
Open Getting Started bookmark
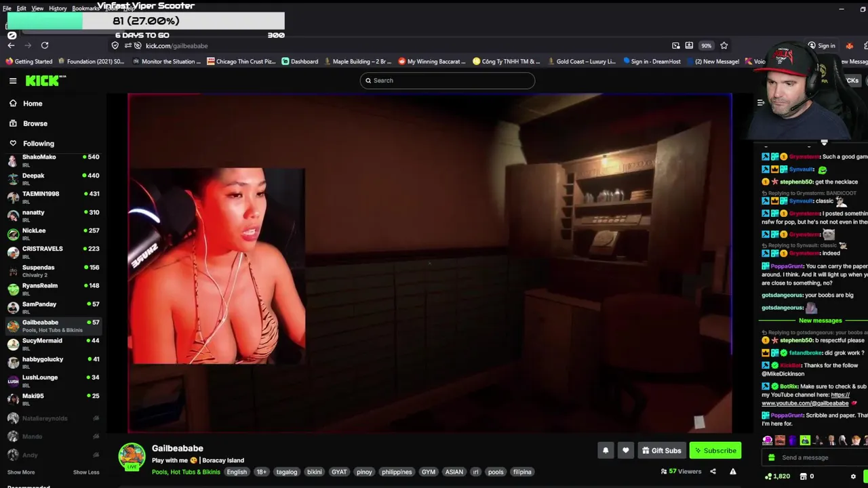tap(29, 62)
